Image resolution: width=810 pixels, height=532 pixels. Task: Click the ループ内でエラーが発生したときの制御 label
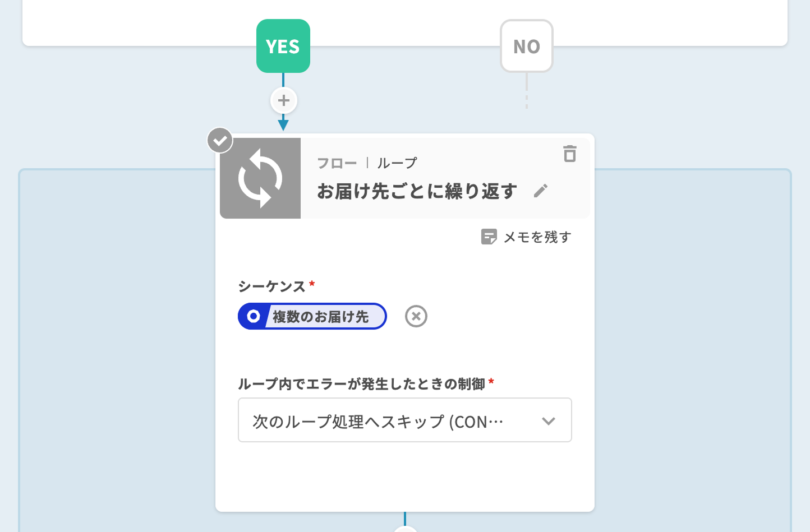361,384
